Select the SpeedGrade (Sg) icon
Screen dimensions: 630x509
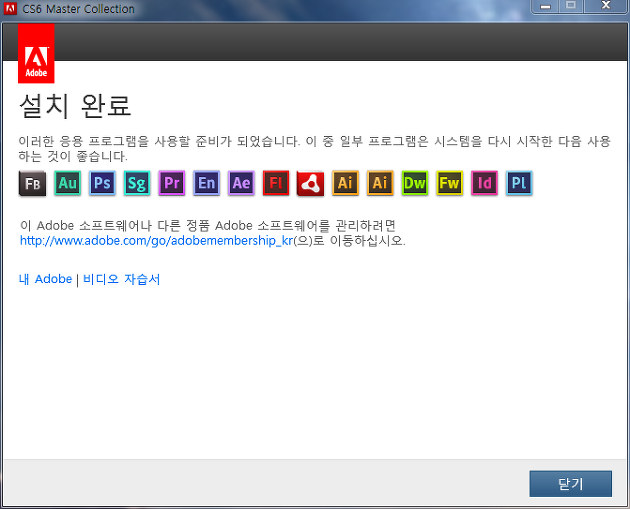137,183
